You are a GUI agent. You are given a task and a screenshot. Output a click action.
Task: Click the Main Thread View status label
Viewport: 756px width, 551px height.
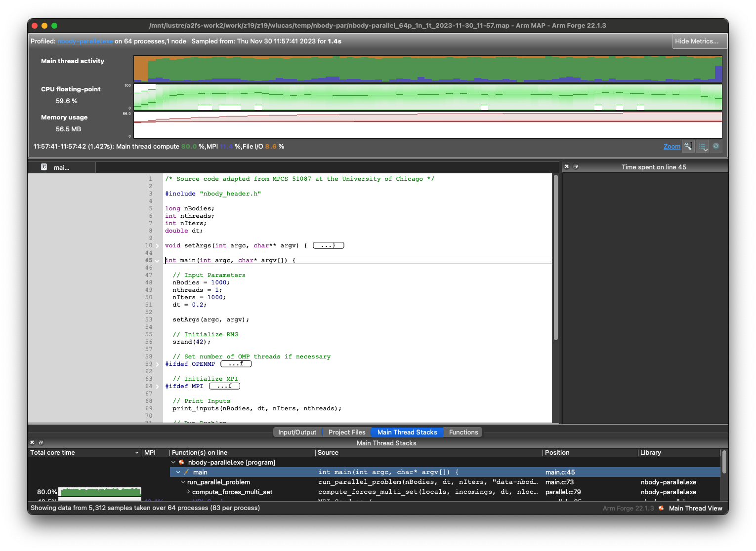(695, 508)
